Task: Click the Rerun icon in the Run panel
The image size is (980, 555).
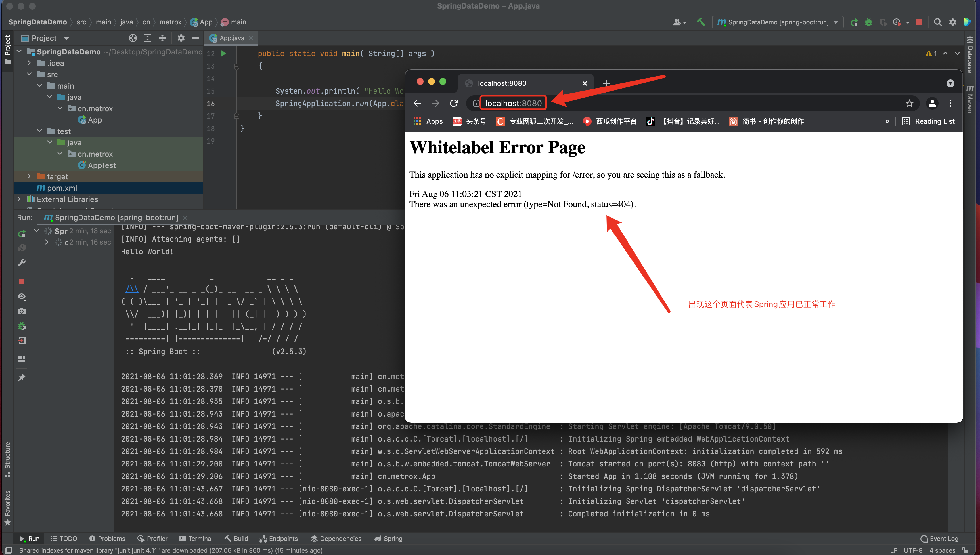Action: click(22, 233)
